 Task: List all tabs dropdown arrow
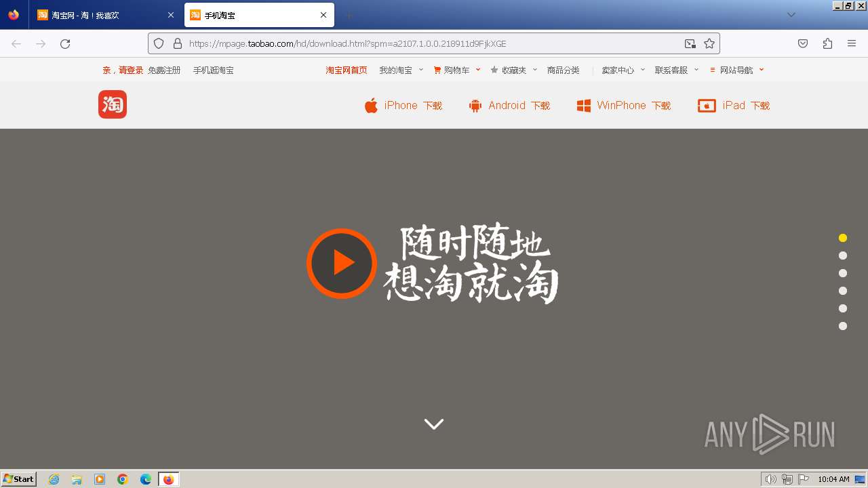791,15
